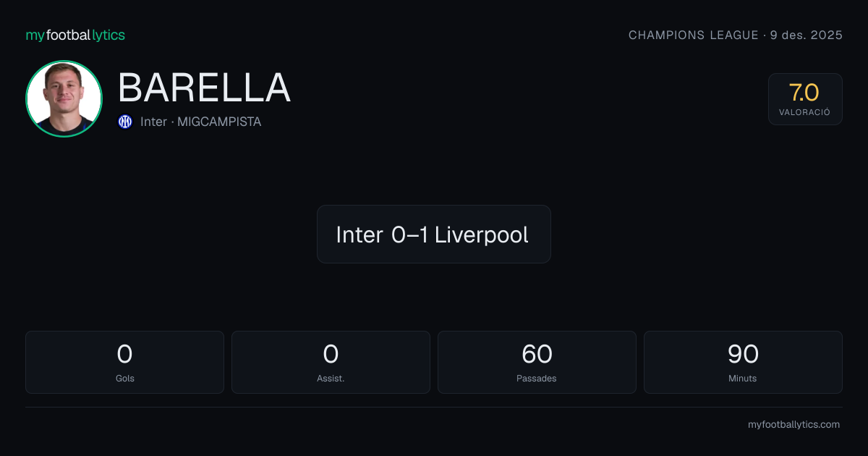The width and height of the screenshot is (868, 456).
Task: Click the Liverpool team name in score
Action: [481, 235]
